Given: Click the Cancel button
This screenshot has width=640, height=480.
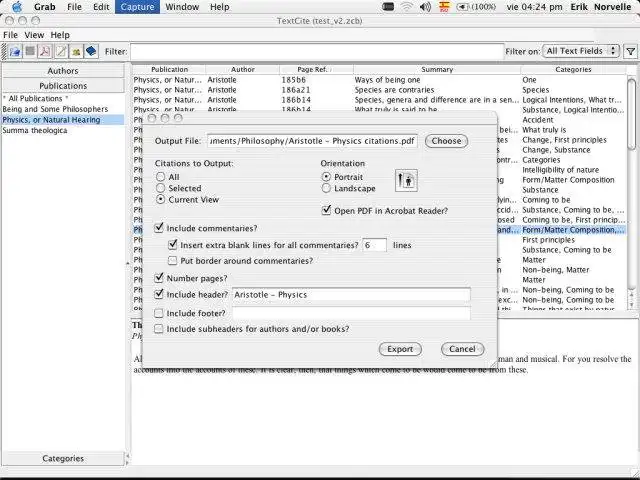Looking at the screenshot, I should pos(462,349).
